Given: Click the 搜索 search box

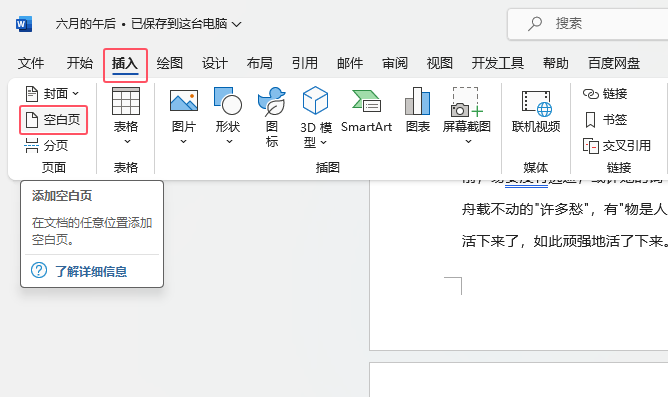Looking at the screenshot, I should (x=588, y=24).
